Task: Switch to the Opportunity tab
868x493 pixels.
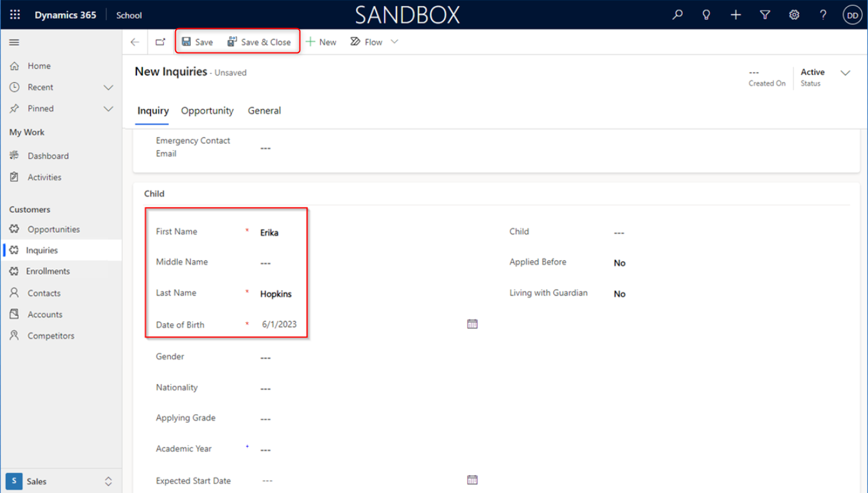Action: coord(207,111)
